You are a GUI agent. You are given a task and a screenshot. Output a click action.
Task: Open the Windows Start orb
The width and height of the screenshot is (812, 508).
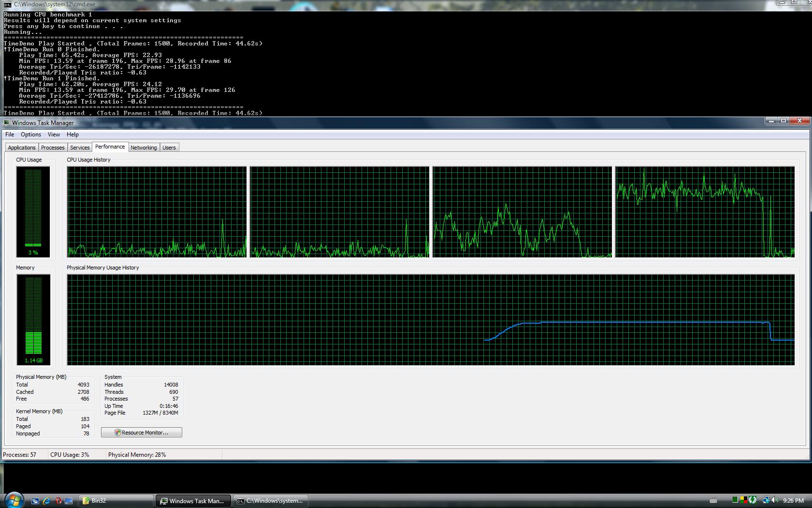point(14,500)
